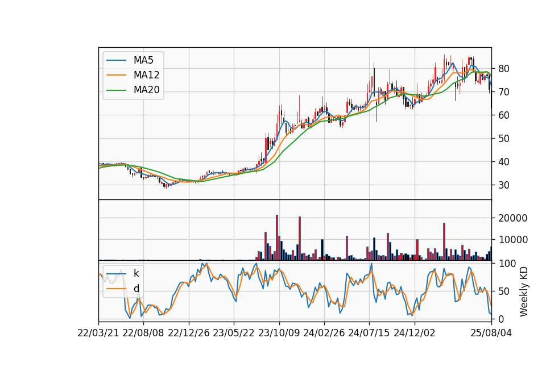Click the blue MA5 legend line sample
Image resolution: width=546 pixels, height=392 pixels.
(116, 60)
